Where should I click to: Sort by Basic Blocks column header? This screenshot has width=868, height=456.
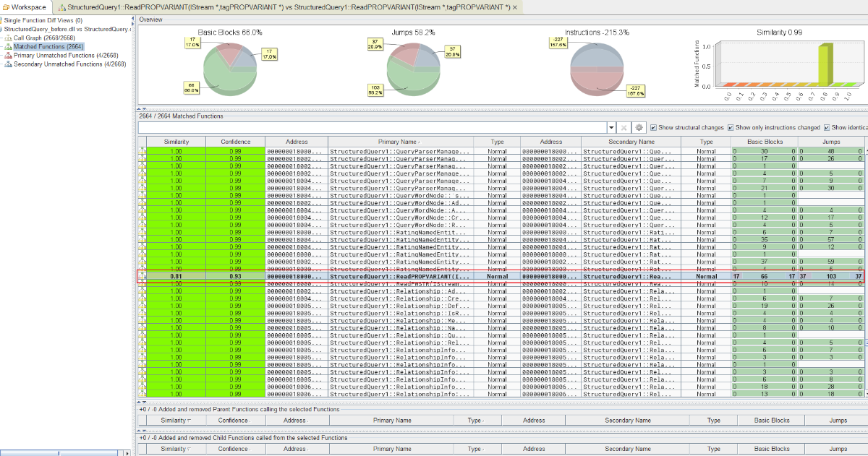click(764, 142)
